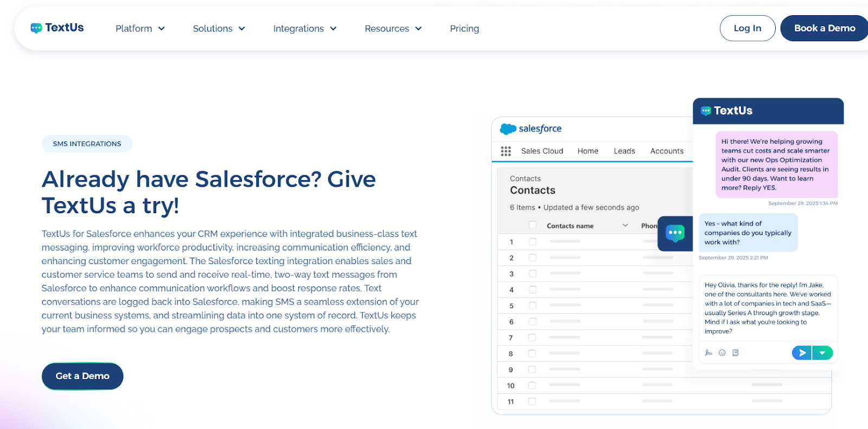
Task: Click the 'September 29, 2025 1:34 PM' timestamp
Action: tap(803, 203)
